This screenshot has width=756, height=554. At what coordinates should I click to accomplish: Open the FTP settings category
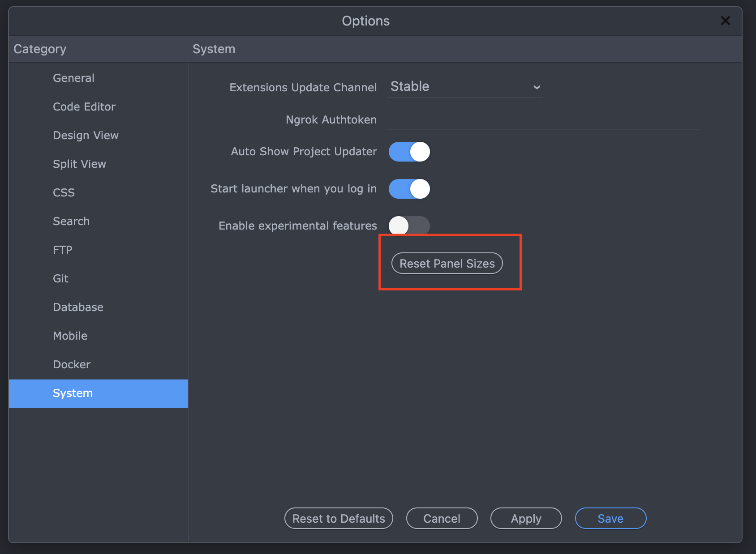click(63, 250)
